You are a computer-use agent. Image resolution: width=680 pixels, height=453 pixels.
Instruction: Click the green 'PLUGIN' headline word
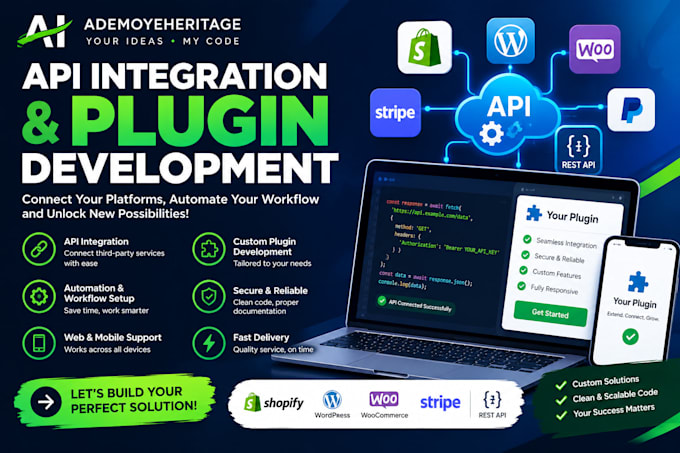(200, 121)
